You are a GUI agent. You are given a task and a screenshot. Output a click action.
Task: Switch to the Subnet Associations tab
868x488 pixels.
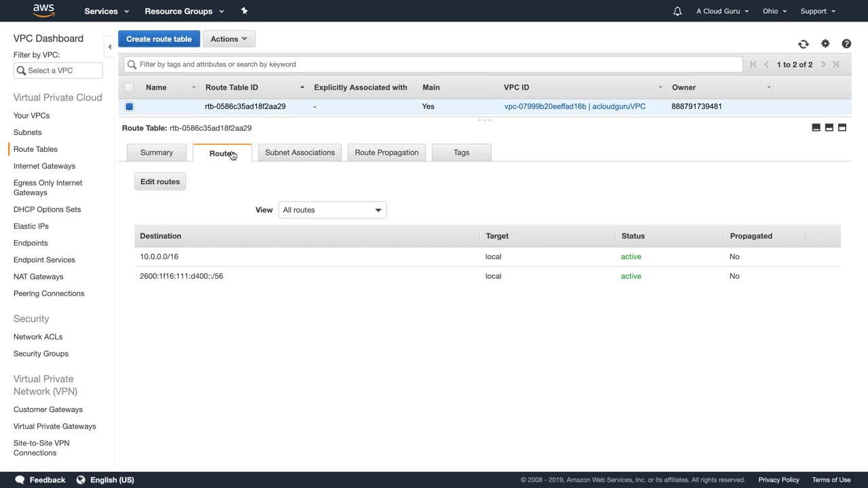click(x=300, y=152)
